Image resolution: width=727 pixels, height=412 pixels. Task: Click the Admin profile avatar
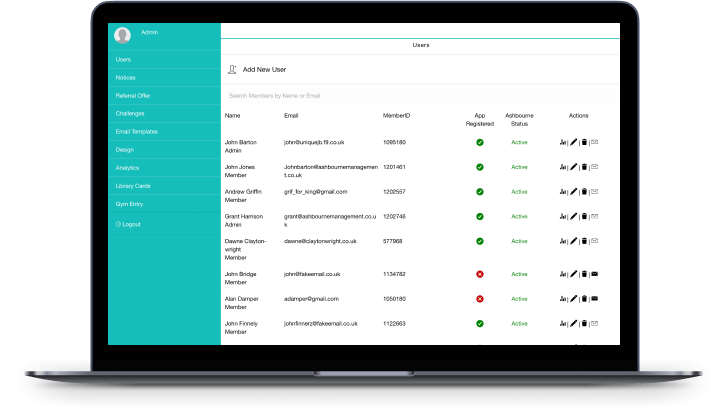point(123,36)
